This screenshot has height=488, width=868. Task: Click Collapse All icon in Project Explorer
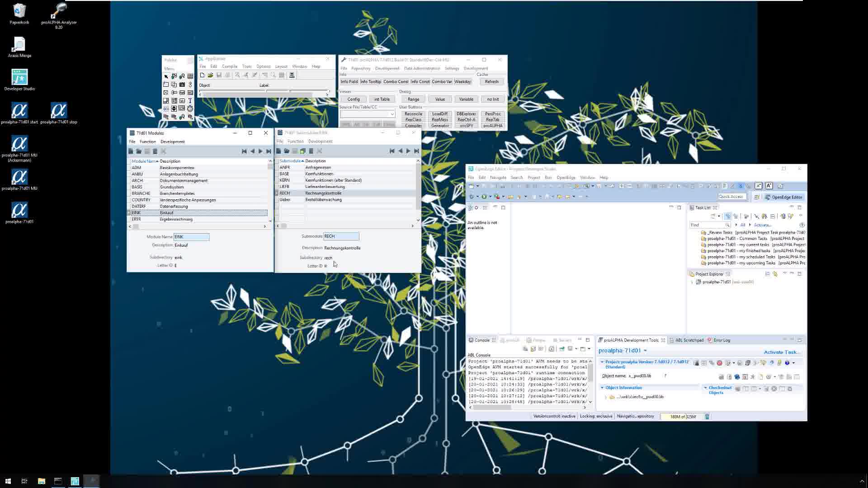tap(767, 274)
